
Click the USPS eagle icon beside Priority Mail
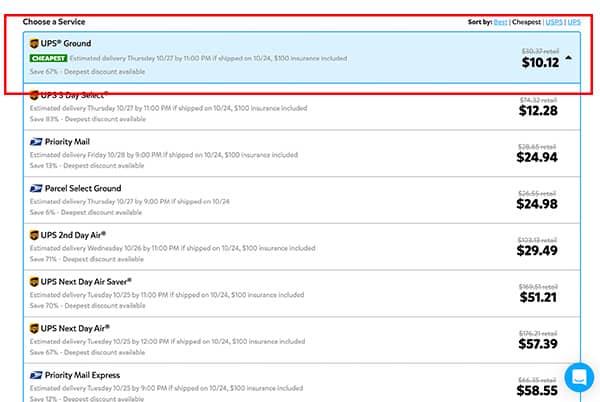click(x=36, y=142)
